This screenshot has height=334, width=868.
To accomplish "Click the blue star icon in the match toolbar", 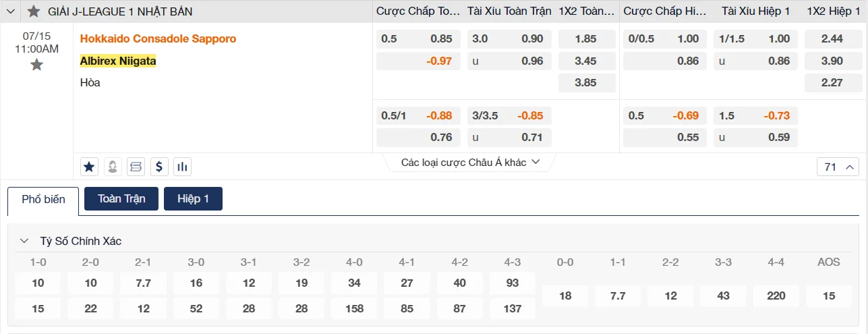I will (x=88, y=166).
